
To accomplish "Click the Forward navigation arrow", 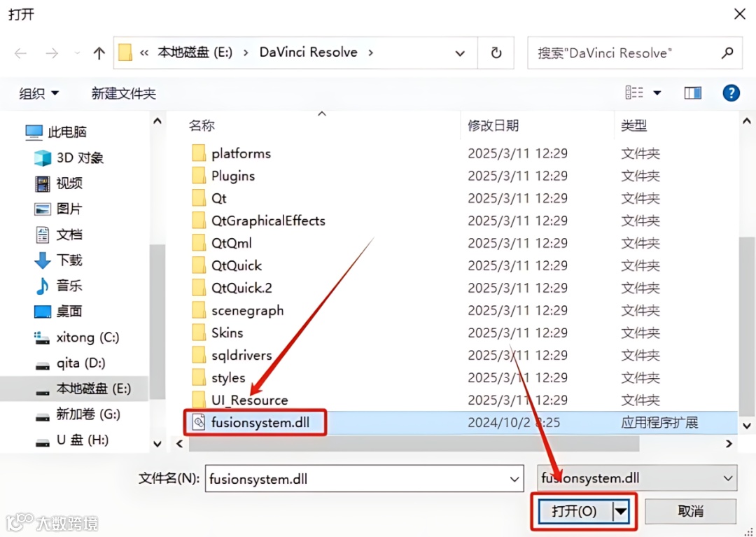I will click(52, 53).
